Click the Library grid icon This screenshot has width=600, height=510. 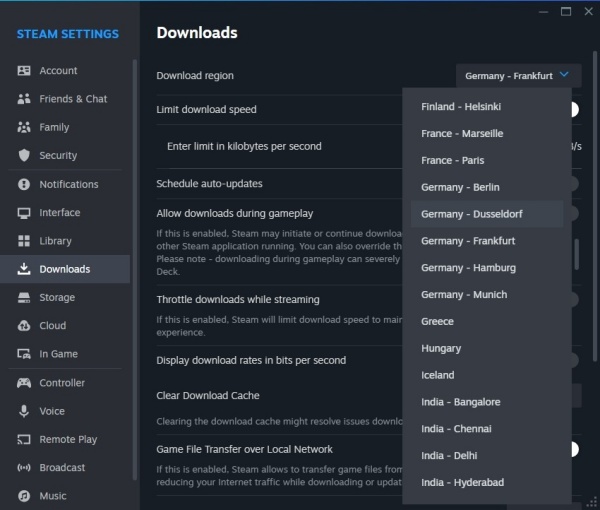24,241
